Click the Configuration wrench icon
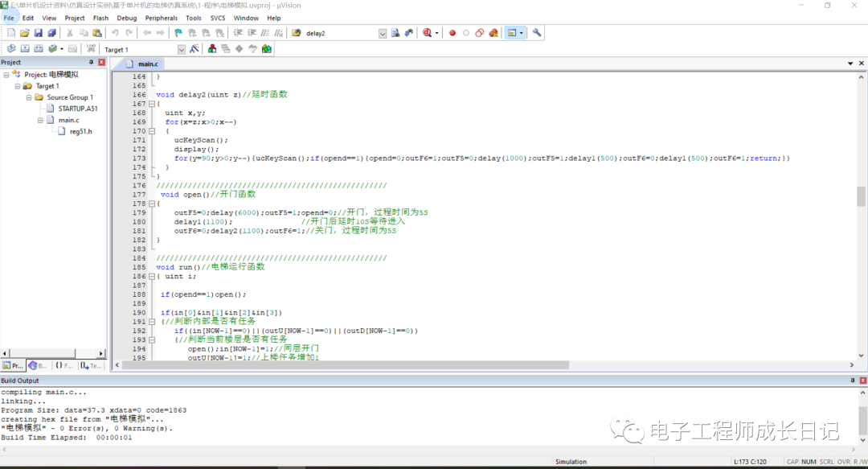This screenshot has width=868, height=469. (537, 33)
